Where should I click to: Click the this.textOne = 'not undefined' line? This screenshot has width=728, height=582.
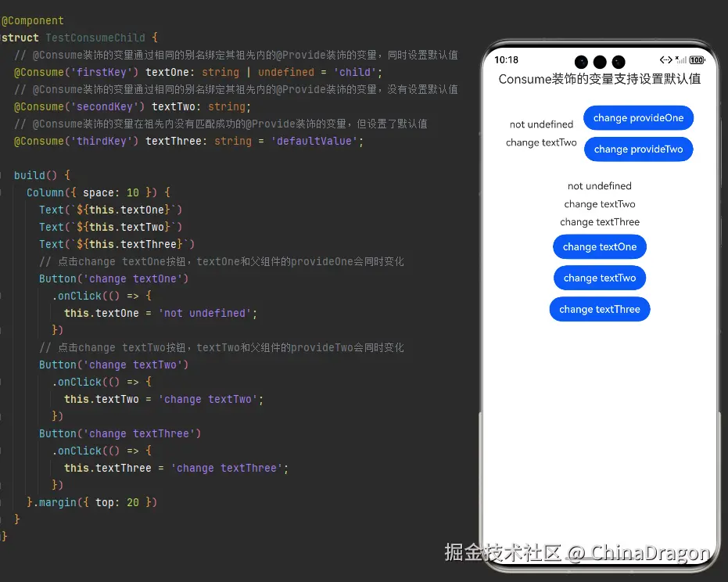[160, 313]
